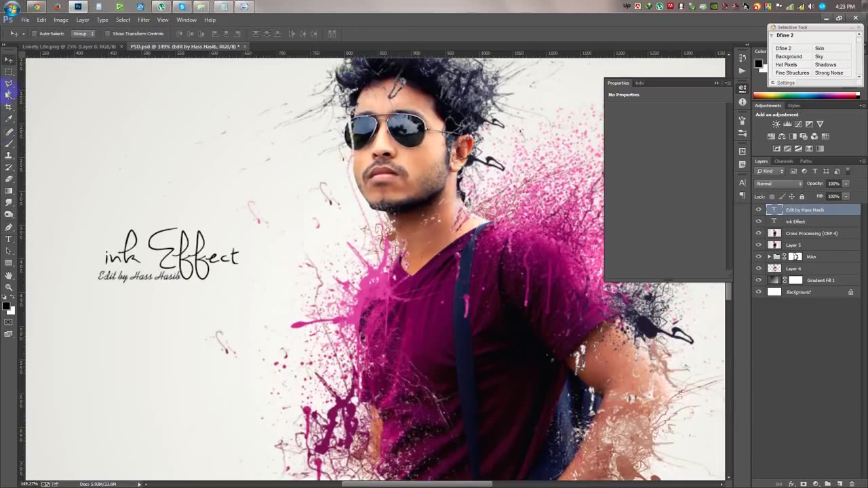The image size is (868, 488).
Task: Hide the Edit by Hass Hasib layer
Action: (x=758, y=209)
